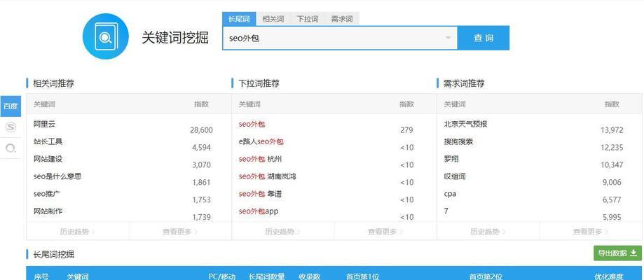Select the 360 search engine icon
Viewport: 644px width, 280px height.
tap(11, 148)
